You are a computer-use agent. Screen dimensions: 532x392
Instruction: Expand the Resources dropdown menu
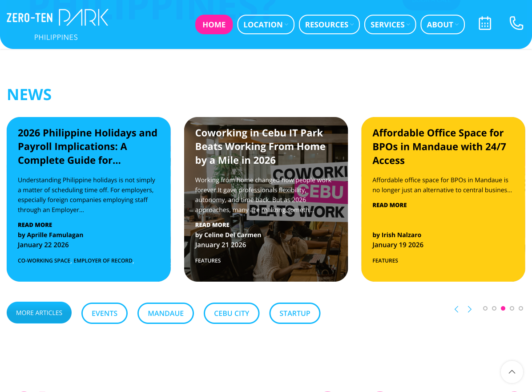click(329, 24)
